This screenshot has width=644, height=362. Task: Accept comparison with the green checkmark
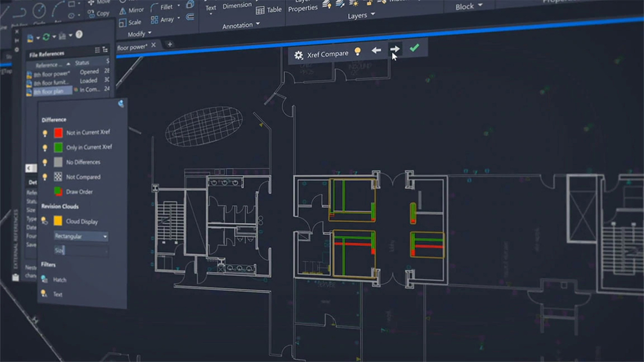414,49
